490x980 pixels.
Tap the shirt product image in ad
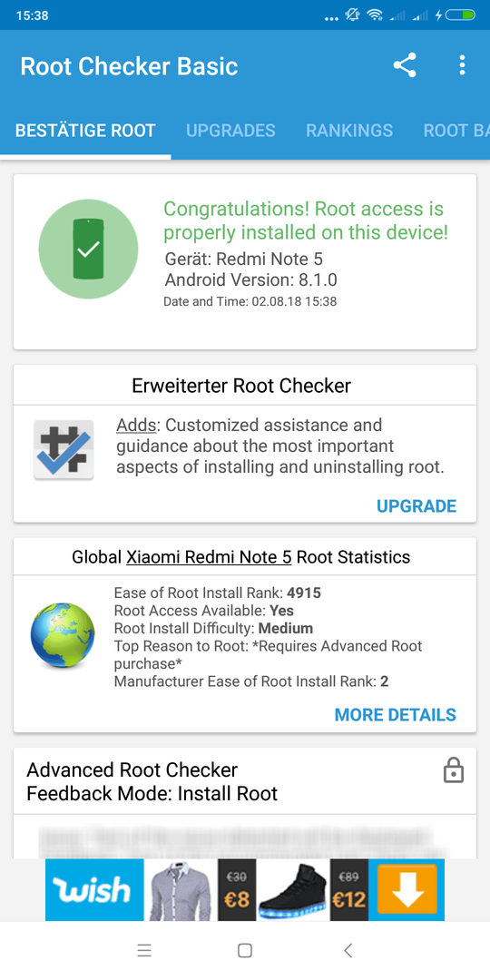click(x=181, y=889)
